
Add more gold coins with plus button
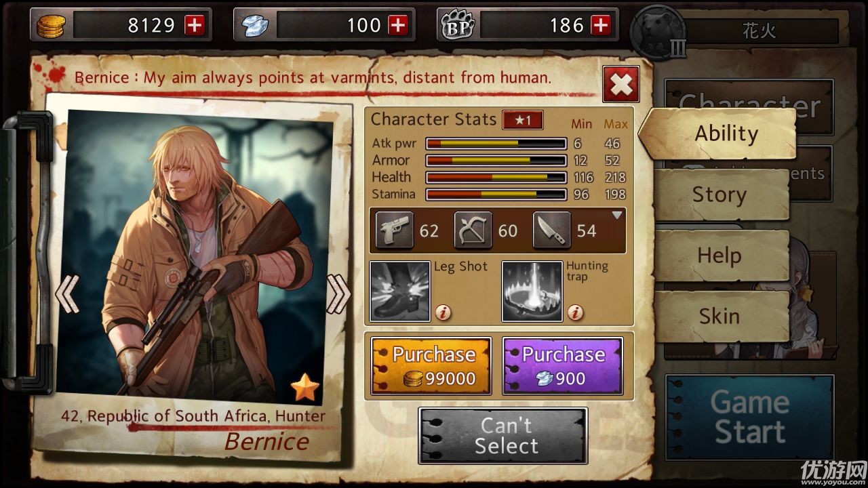pyautogui.click(x=195, y=25)
